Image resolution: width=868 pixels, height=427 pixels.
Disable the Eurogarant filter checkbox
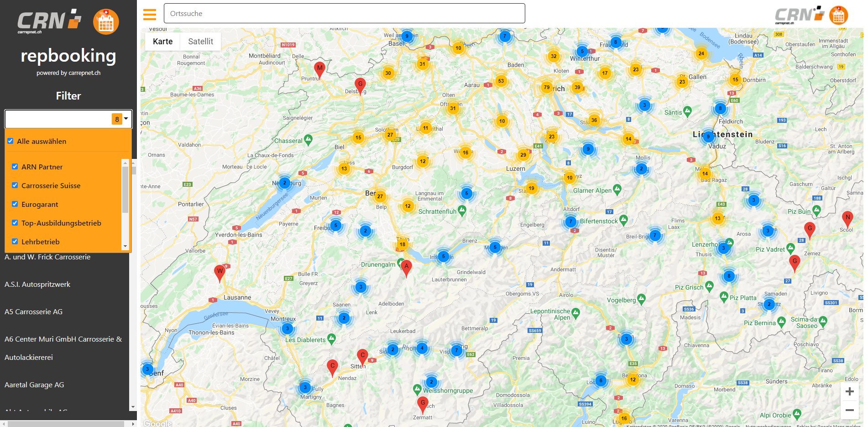pos(15,204)
